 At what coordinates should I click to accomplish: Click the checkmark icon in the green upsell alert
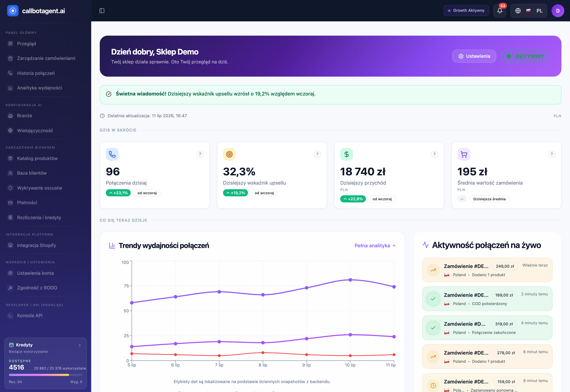click(108, 94)
